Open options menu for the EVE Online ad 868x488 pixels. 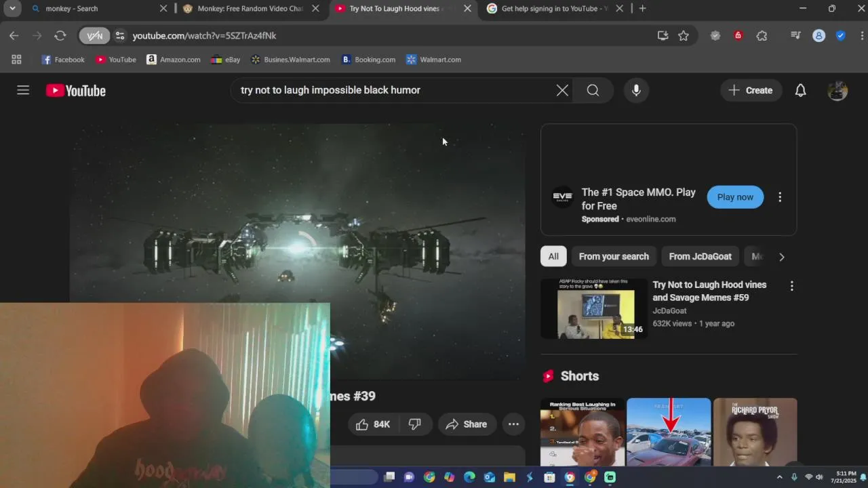pos(780,197)
